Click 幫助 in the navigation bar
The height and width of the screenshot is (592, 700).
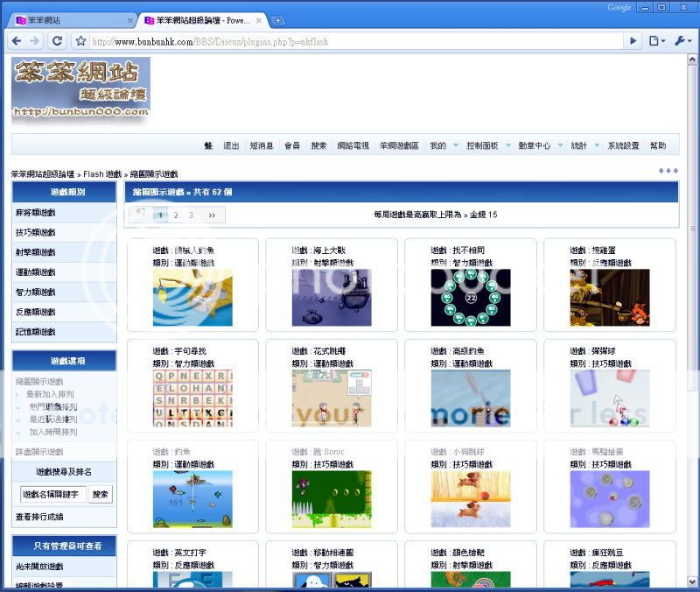tap(658, 145)
